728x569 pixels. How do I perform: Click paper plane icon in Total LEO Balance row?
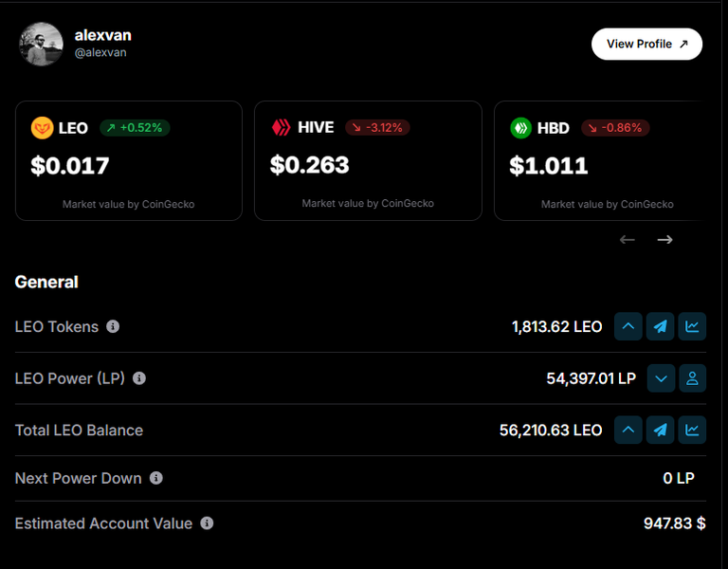[x=660, y=430]
